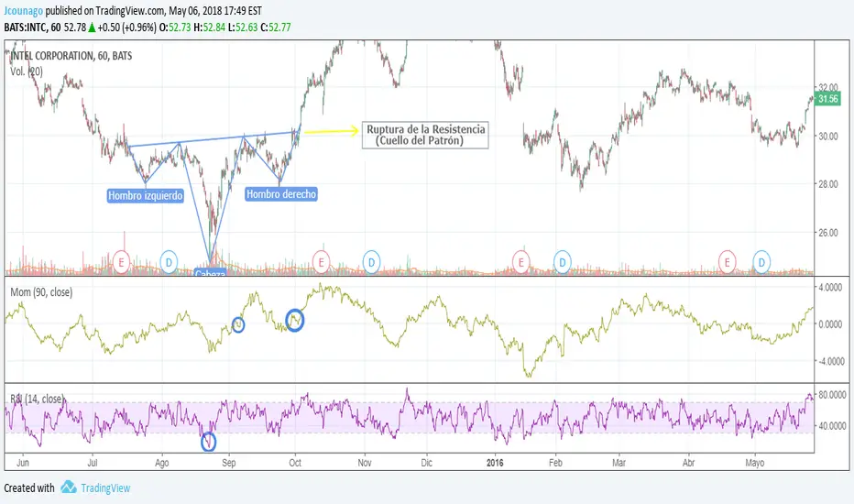854x504 pixels.
Task: Click the dividend D marker near Nov
Action: pos(371,262)
